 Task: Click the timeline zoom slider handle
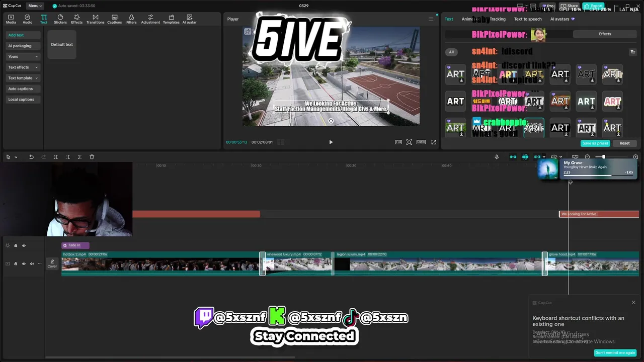604,157
